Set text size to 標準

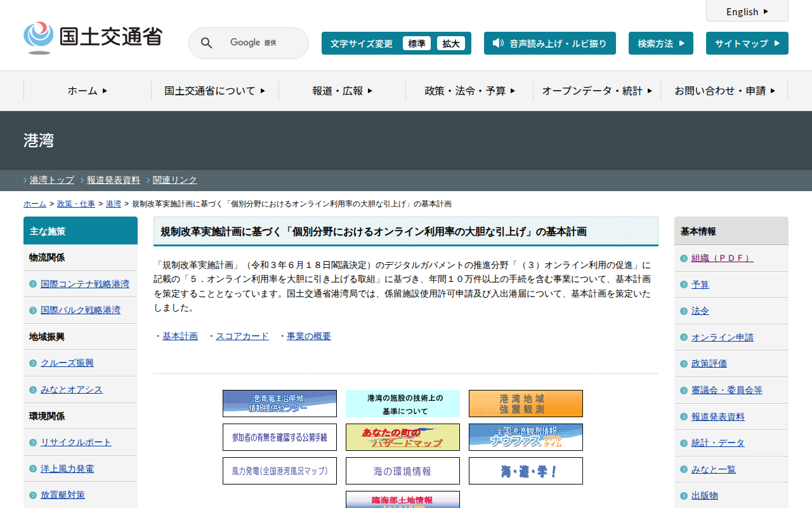pos(416,43)
